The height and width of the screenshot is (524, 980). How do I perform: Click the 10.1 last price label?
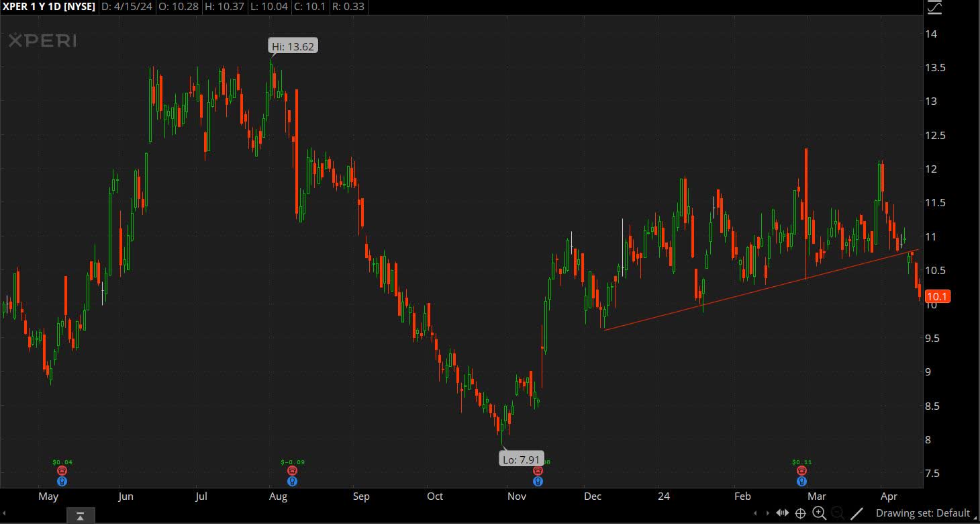click(x=938, y=296)
